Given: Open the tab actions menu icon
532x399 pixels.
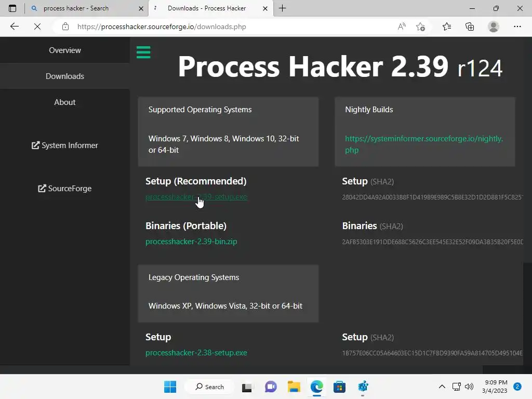Looking at the screenshot, I should pyautogui.click(x=12, y=8).
